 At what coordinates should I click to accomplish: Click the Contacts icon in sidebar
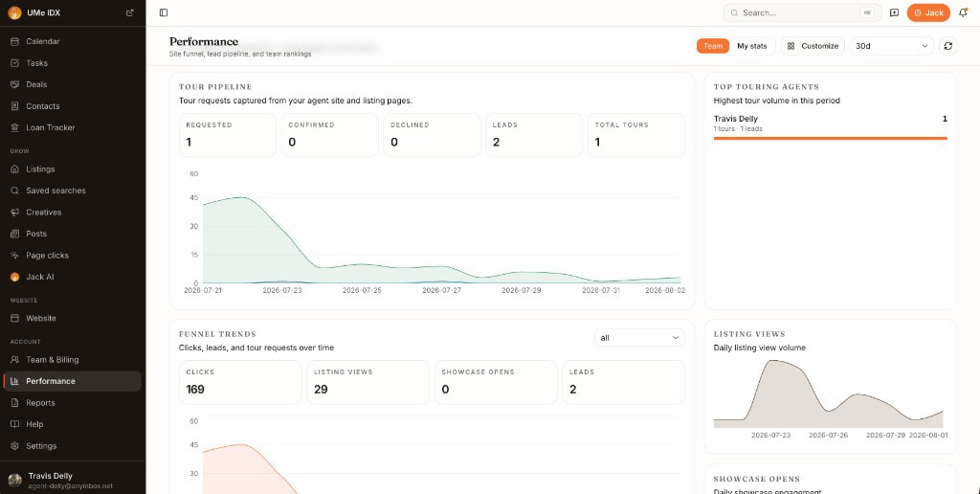(14, 106)
